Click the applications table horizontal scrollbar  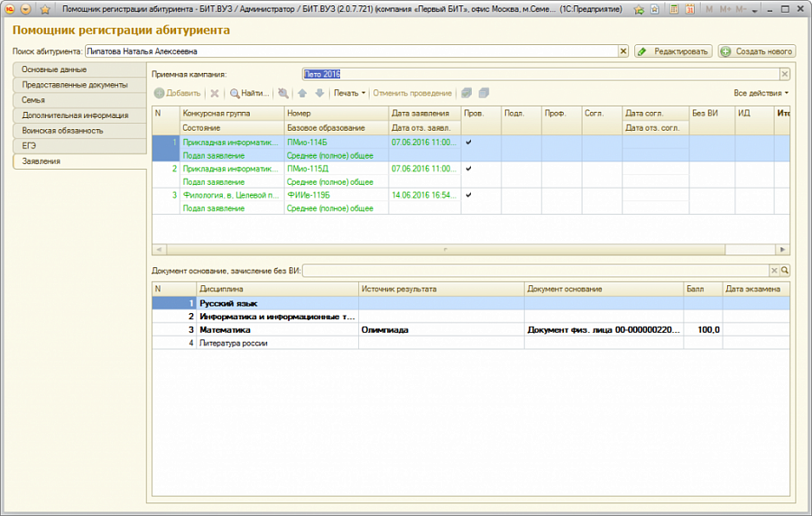[x=446, y=250]
